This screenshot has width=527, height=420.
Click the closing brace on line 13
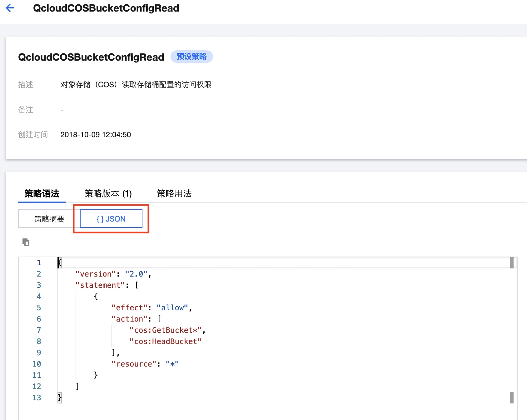[60, 398]
